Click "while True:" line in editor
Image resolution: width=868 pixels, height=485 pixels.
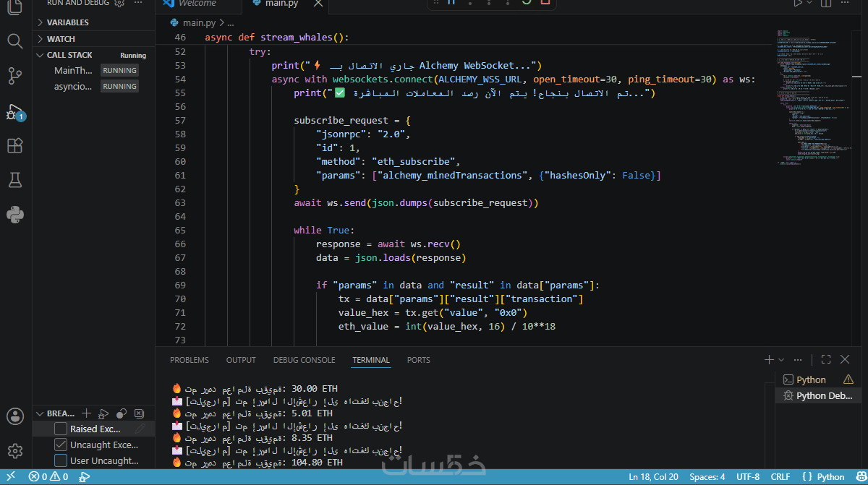(x=324, y=230)
